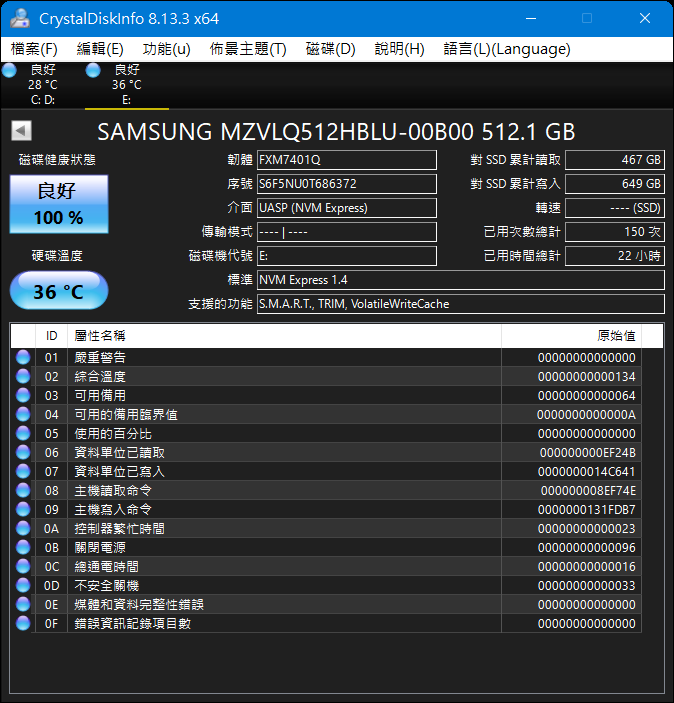Click the 硬碟溫度 label
The width and height of the screenshot is (674, 703).
[57, 256]
